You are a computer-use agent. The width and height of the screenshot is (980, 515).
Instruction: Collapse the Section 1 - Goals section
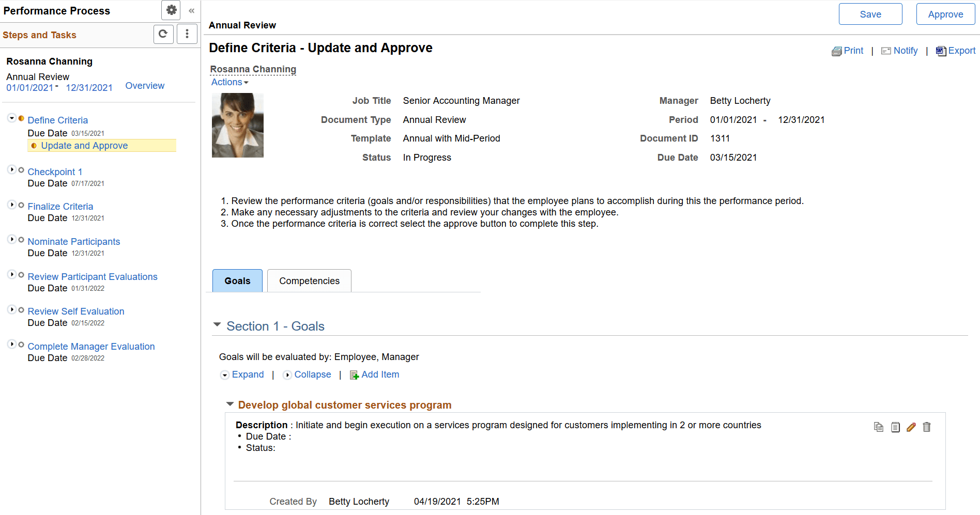pos(217,325)
